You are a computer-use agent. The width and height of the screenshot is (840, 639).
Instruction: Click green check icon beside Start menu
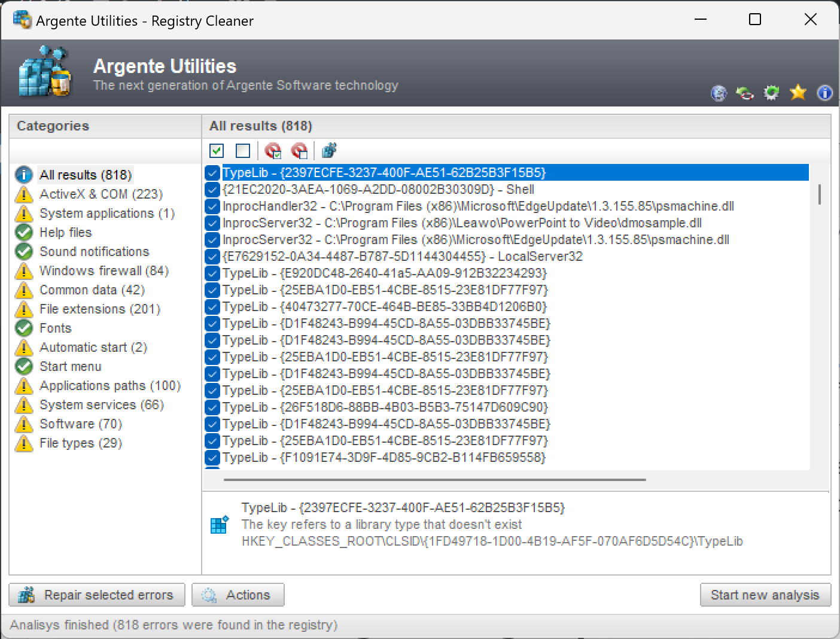(23, 366)
